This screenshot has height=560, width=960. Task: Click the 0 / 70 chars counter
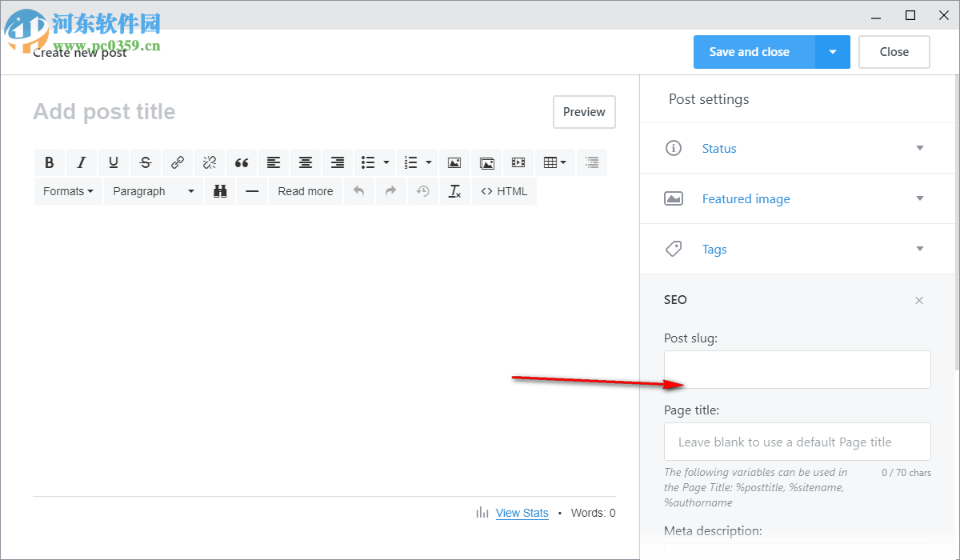(x=906, y=473)
